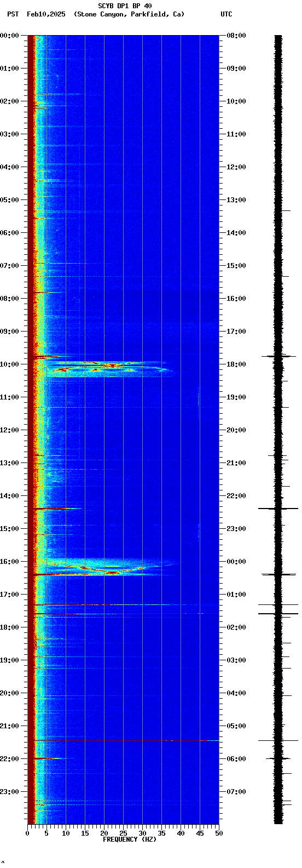Image resolution: width=302 pixels, height=868 pixels.
Task: Click the UTC axis label "13:00"
Action: 236,200
